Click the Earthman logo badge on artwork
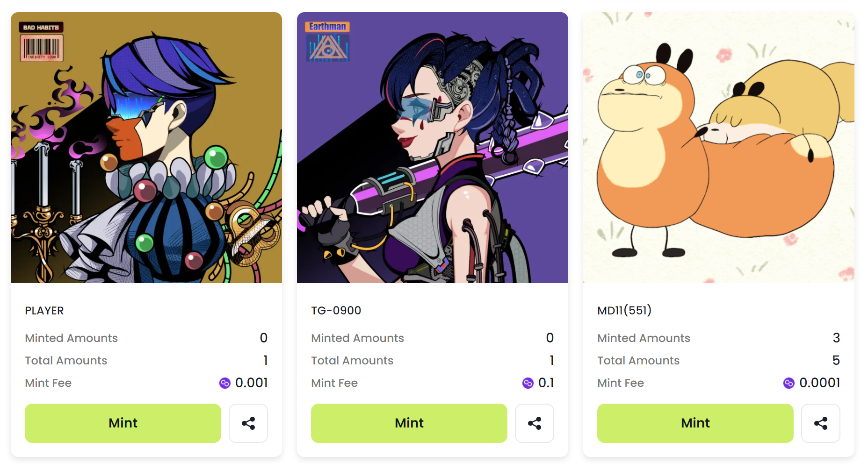 [327, 42]
